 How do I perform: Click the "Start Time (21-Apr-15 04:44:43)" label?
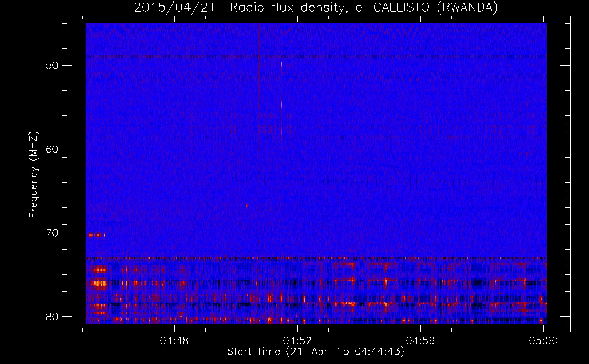coord(316,352)
